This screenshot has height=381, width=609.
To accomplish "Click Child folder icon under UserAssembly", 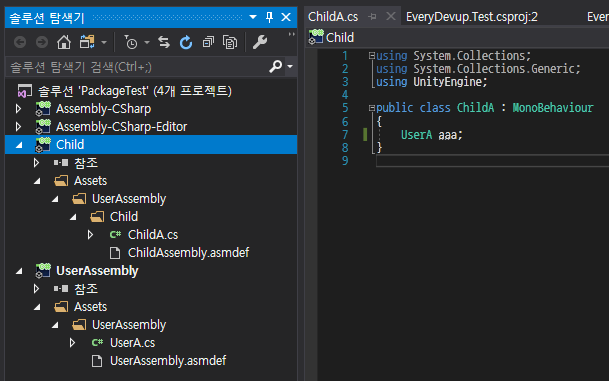I will [x=97, y=217].
